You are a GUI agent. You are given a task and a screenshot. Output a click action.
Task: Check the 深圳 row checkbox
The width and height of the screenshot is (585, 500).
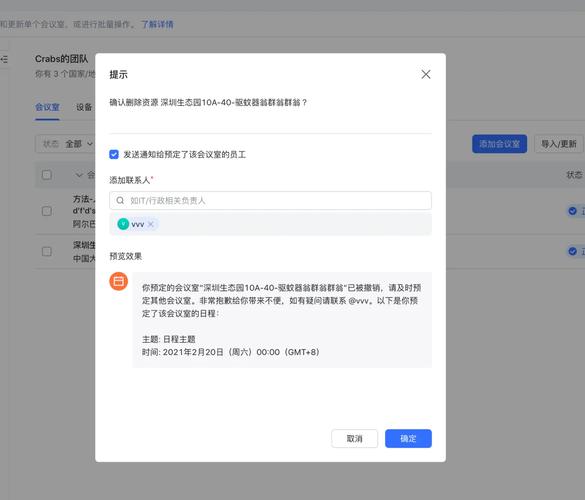pyautogui.click(x=47, y=251)
